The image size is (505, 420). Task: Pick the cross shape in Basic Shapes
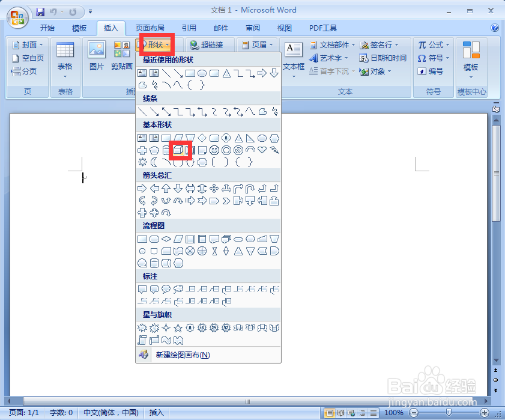(142, 150)
